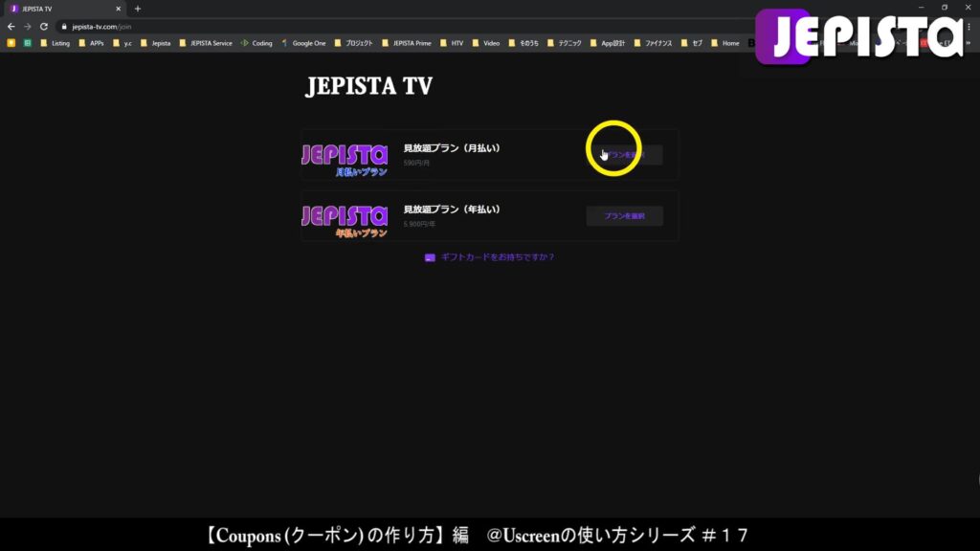Open the first yellow bookmark icon

click(x=11, y=43)
